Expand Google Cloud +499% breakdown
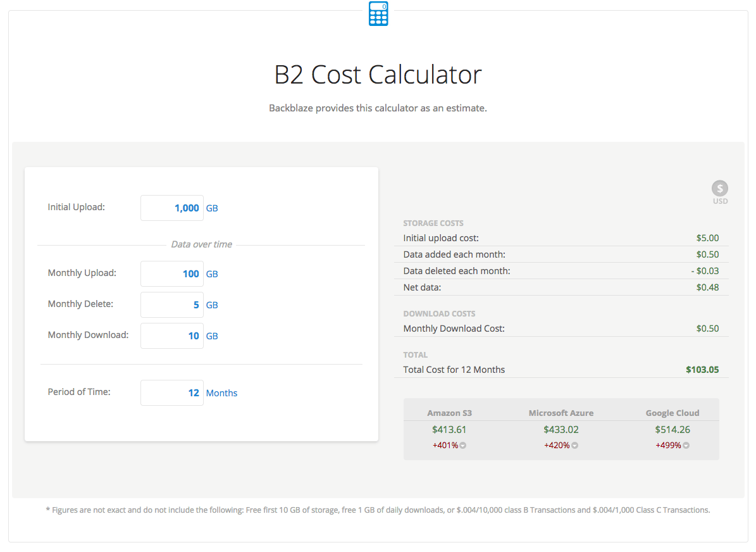The height and width of the screenshot is (552, 756). tap(686, 445)
